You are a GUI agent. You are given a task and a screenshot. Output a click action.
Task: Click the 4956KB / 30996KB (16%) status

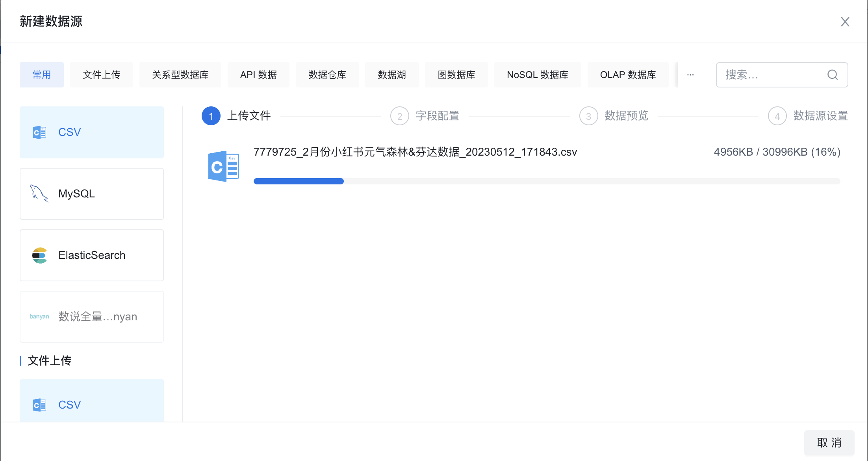pos(777,152)
